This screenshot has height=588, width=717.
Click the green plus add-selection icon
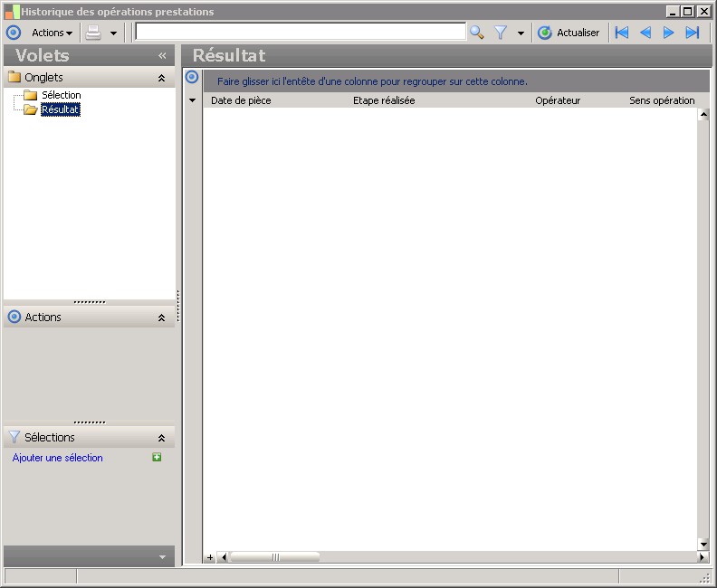157,458
